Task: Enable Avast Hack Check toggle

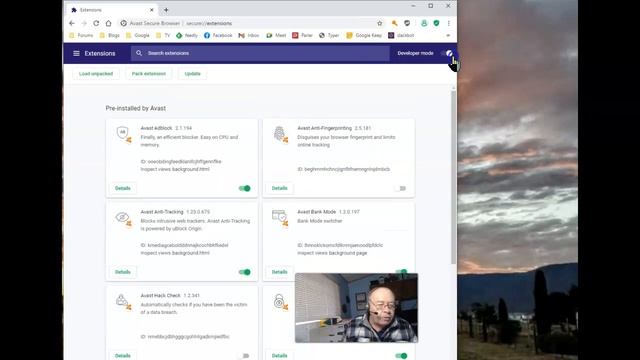Action: click(244, 356)
